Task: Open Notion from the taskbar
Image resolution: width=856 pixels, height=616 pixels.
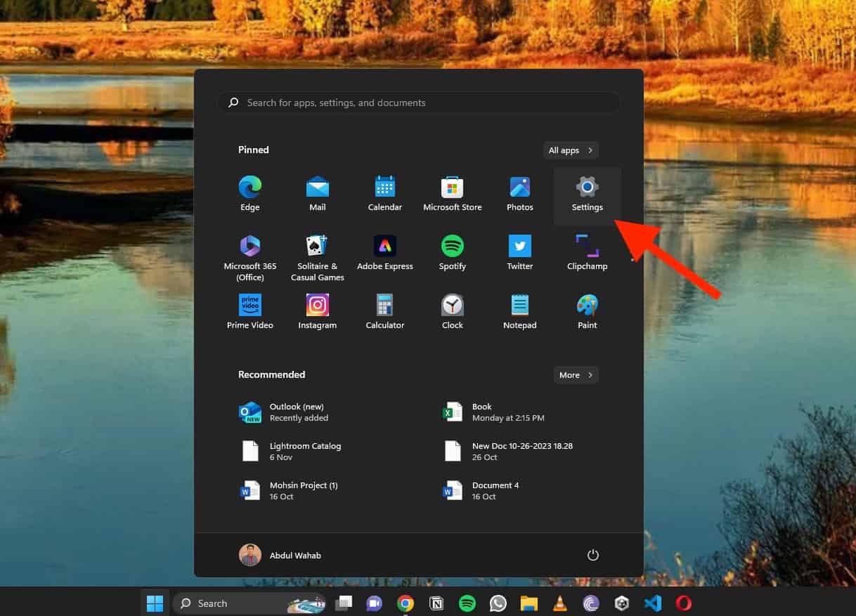Action: click(436, 603)
